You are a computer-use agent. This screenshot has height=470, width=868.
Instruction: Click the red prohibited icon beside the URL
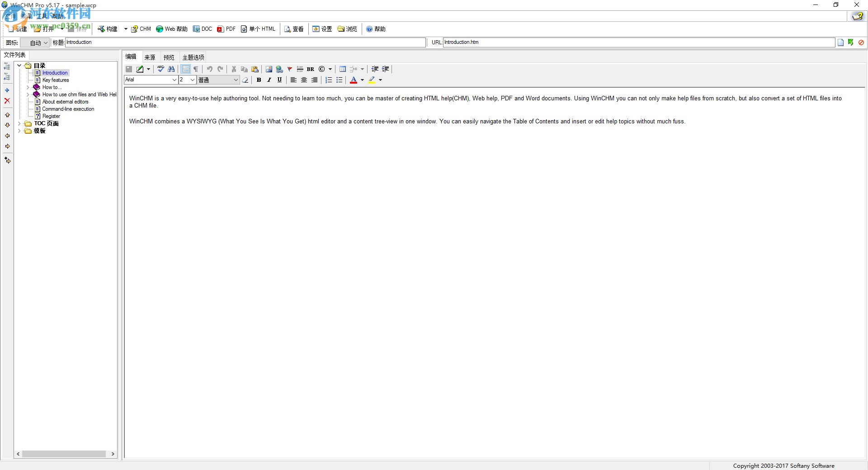point(861,42)
